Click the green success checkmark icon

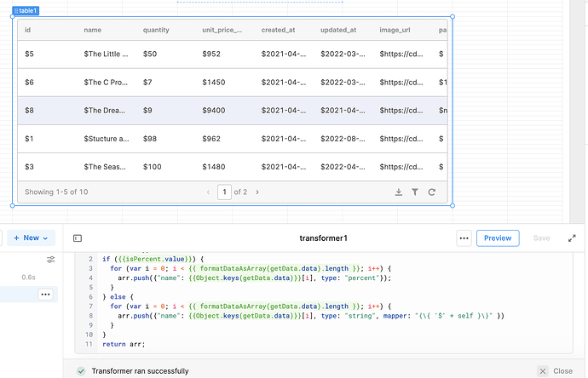coord(81,371)
